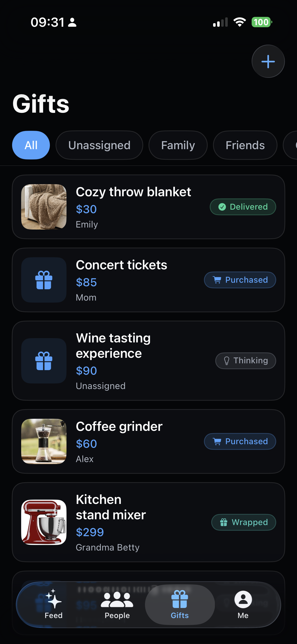Tap the Thinking status badge on Wine tasting
Image resolution: width=297 pixels, height=644 pixels.
(x=246, y=361)
